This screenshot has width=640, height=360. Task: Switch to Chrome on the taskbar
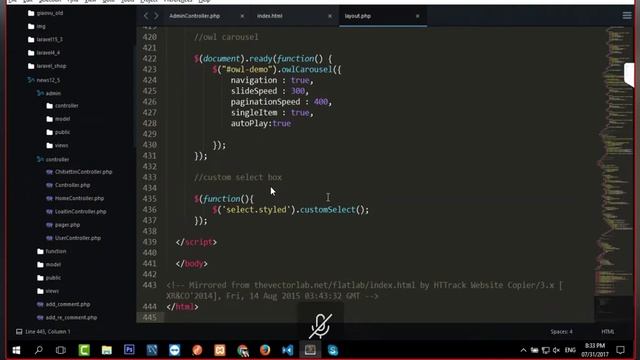[x=242, y=350]
